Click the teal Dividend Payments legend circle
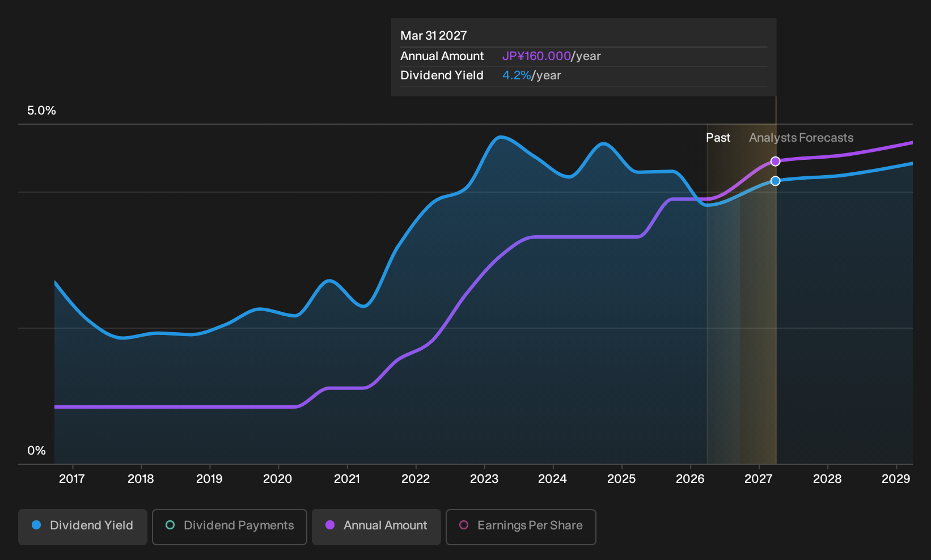The width and height of the screenshot is (931, 560). pyautogui.click(x=170, y=525)
